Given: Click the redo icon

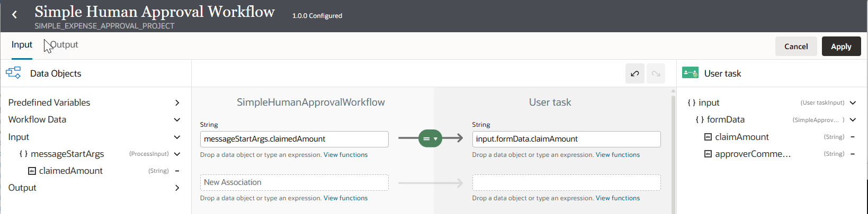Looking at the screenshot, I should (656, 74).
